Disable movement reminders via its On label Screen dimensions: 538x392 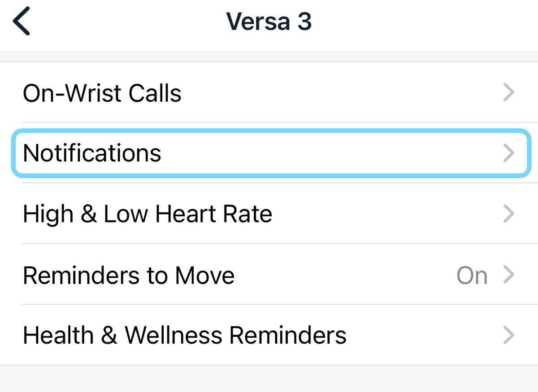(x=472, y=275)
